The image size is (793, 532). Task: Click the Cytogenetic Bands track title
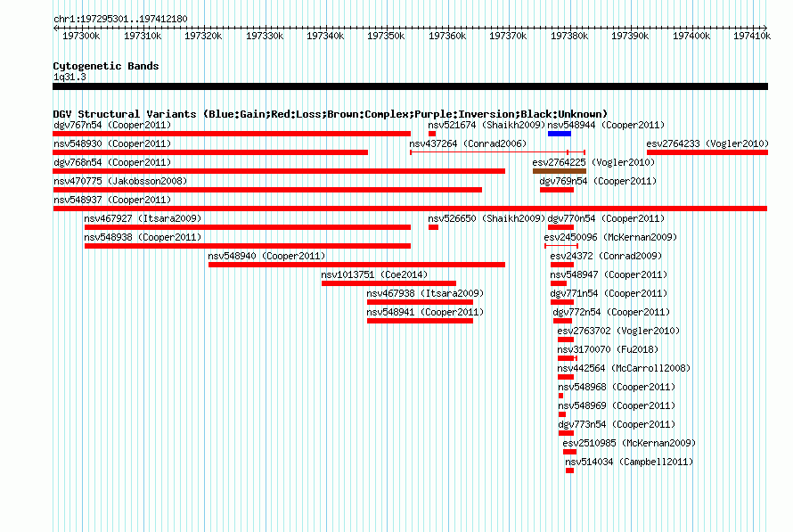click(106, 66)
